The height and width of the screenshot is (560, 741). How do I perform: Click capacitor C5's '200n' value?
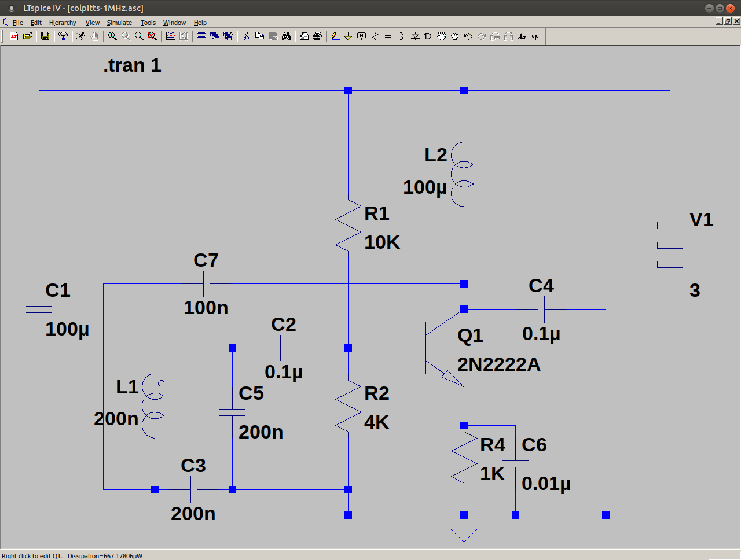tap(261, 432)
